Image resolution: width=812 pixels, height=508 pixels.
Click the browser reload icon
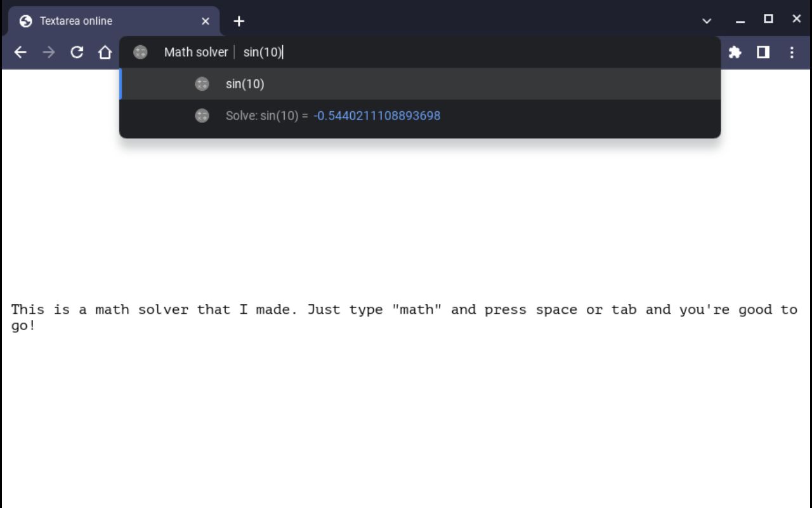pos(77,52)
